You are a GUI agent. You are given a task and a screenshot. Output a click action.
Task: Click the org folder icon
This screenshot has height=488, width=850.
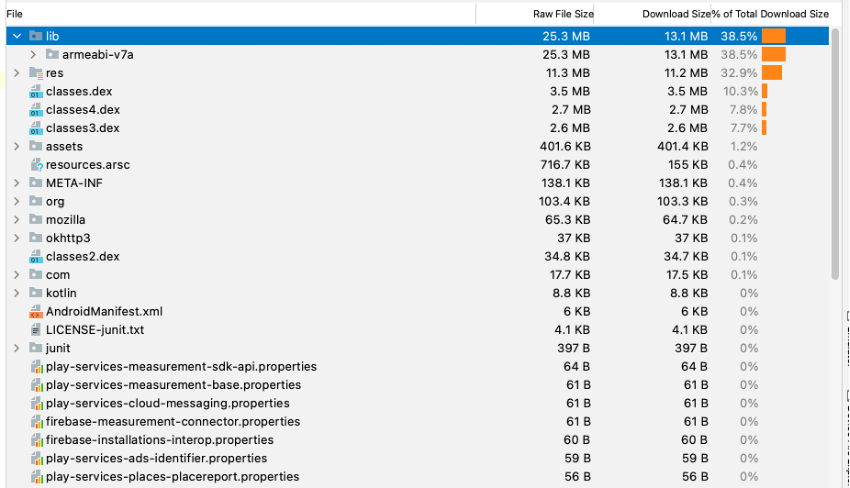click(x=36, y=201)
